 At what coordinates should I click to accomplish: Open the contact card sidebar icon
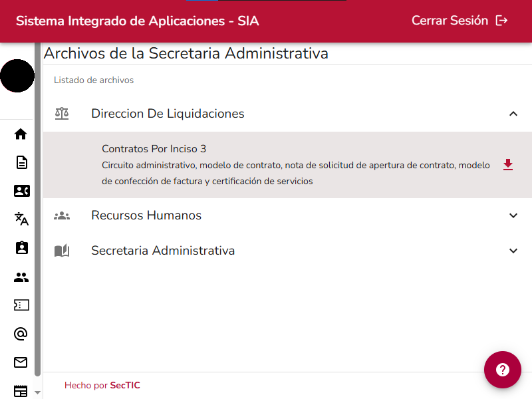(x=21, y=191)
